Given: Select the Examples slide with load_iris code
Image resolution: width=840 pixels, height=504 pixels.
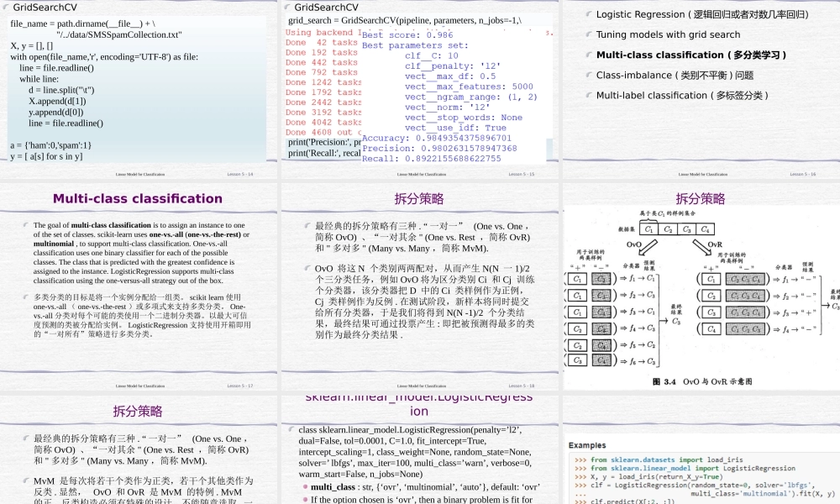Looking at the screenshot, I should [x=701, y=450].
